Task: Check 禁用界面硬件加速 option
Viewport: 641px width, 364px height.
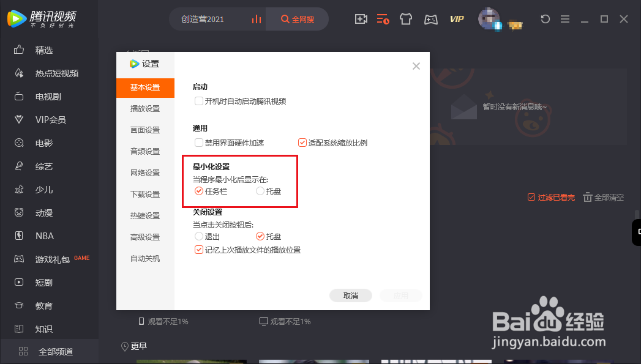Action: pyautogui.click(x=198, y=142)
